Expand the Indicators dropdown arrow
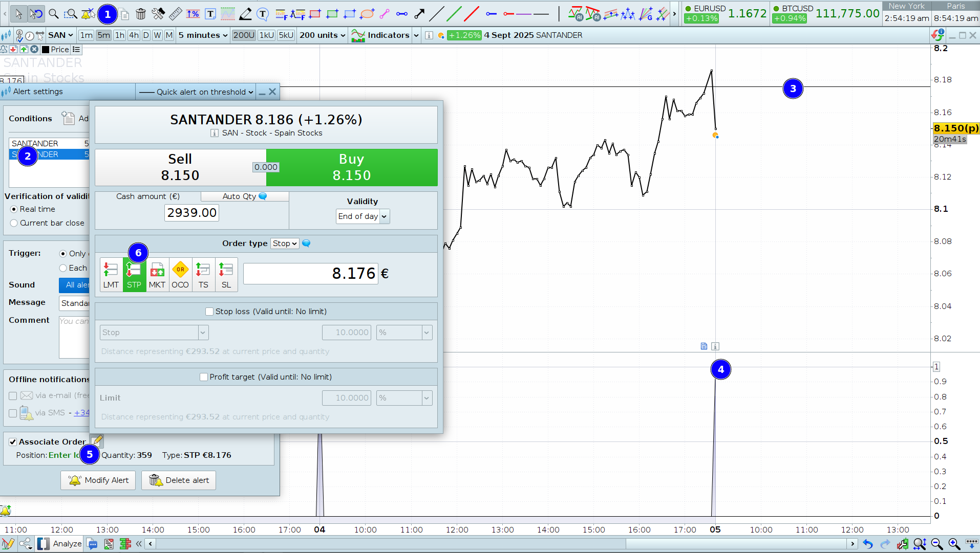 tap(416, 35)
